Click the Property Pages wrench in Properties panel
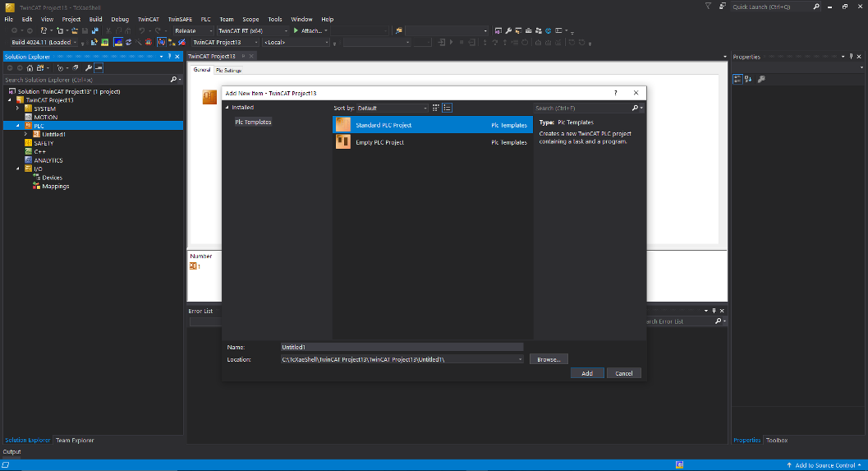Screen dimensions: 868x471 [x=761, y=79]
